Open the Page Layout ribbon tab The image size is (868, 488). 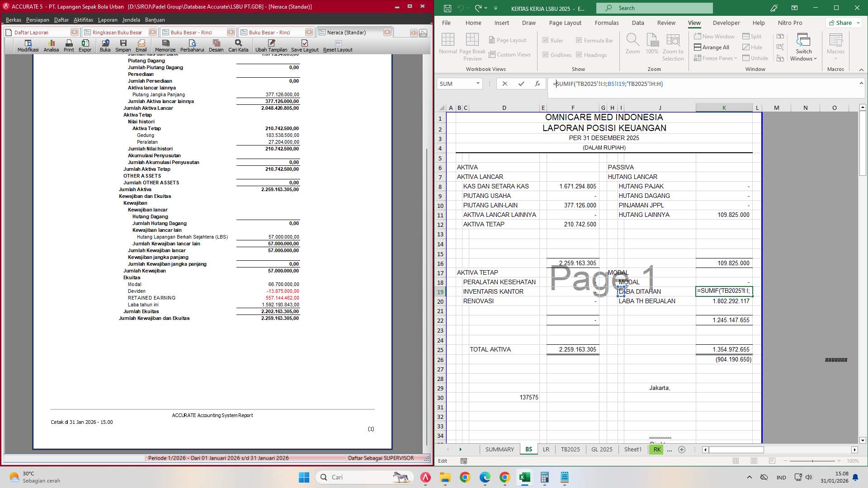565,23
